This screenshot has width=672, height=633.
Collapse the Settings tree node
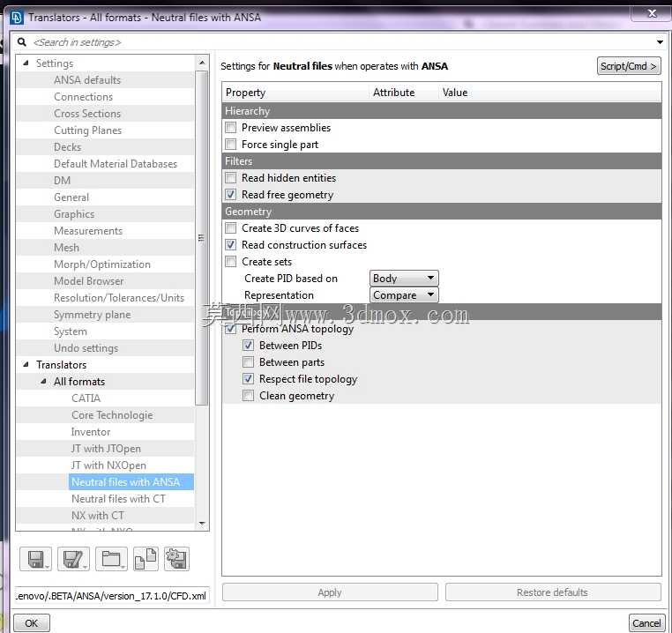[26, 63]
